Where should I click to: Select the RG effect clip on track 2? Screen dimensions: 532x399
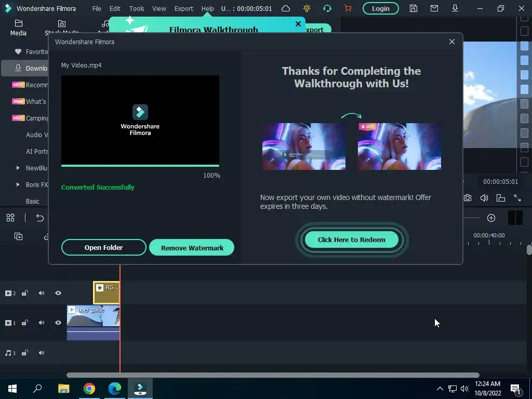coord(107,292)
